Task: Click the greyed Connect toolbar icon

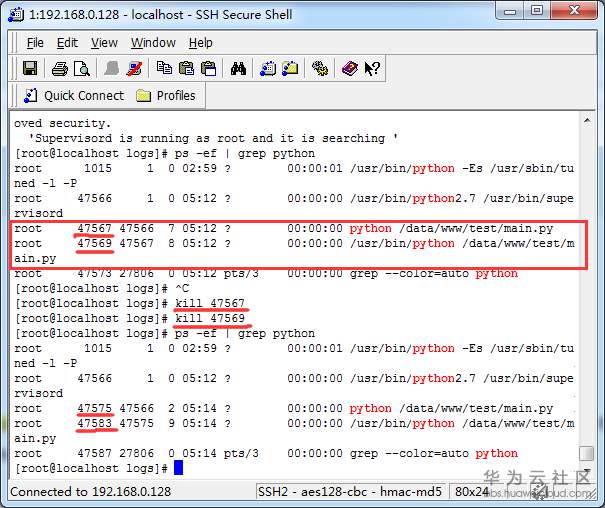Action: coord(112,69)
